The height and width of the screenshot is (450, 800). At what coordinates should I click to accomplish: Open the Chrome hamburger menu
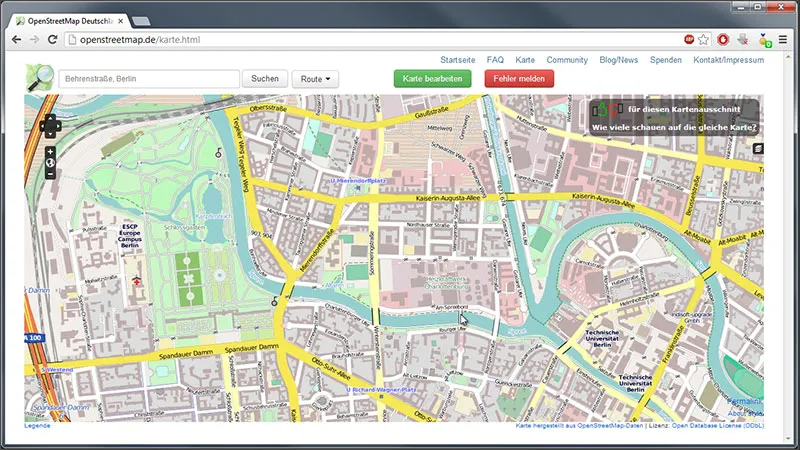click(783, 39)
